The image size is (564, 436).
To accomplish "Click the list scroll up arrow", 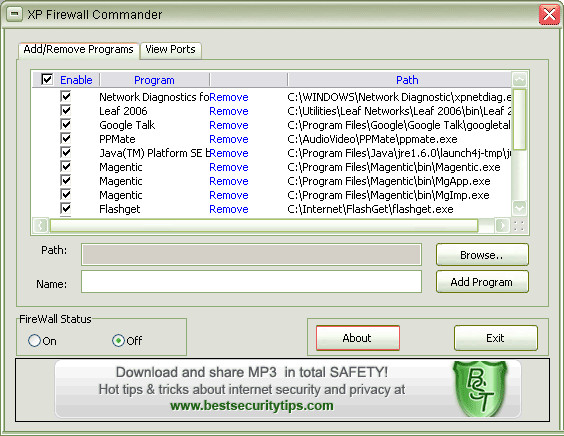I will pos(519,79).
